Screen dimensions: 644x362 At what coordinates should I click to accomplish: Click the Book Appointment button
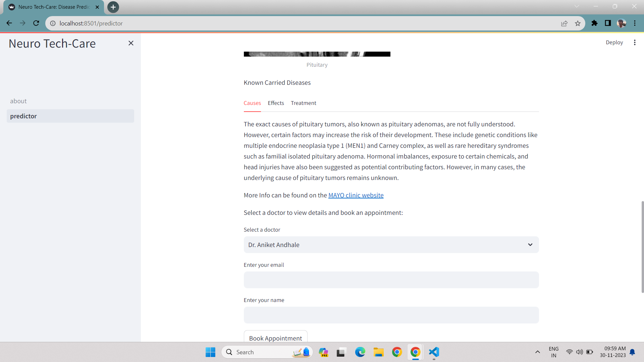pyautogui.click(x=275, y=338)
